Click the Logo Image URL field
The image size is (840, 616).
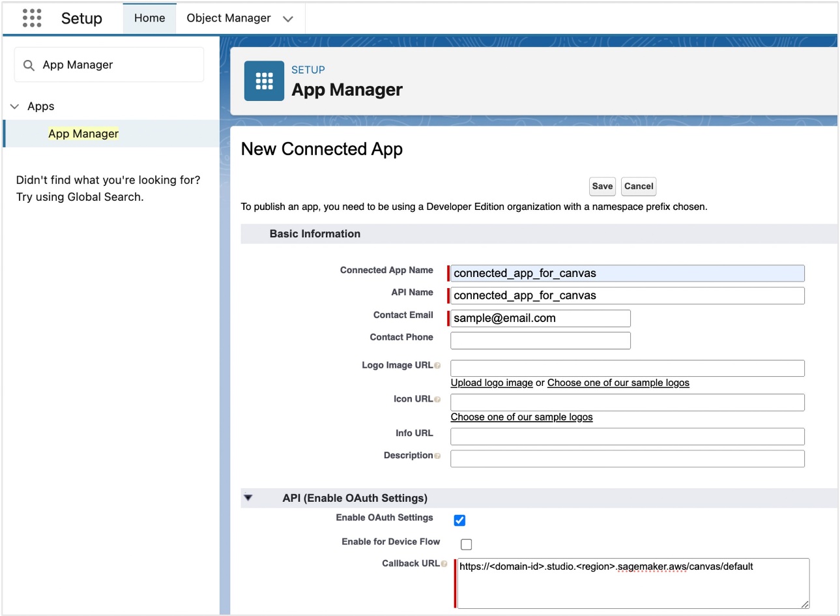(628, 368)
